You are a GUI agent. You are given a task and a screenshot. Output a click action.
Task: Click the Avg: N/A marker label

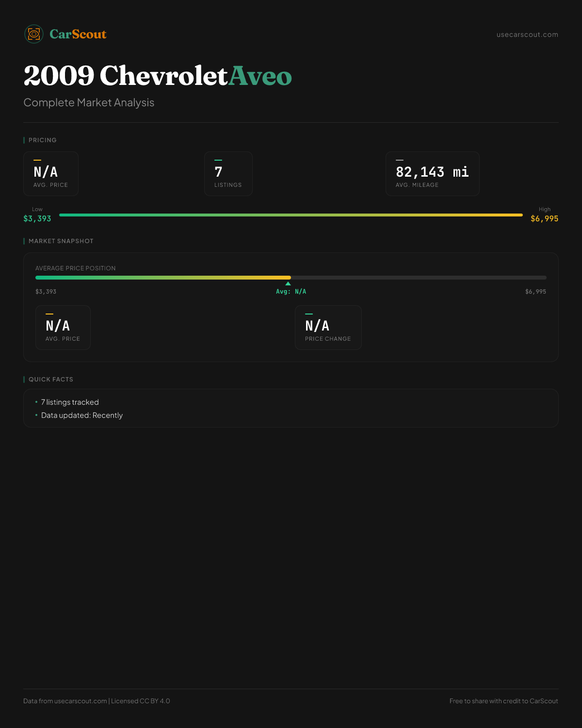tap(291, 292)
